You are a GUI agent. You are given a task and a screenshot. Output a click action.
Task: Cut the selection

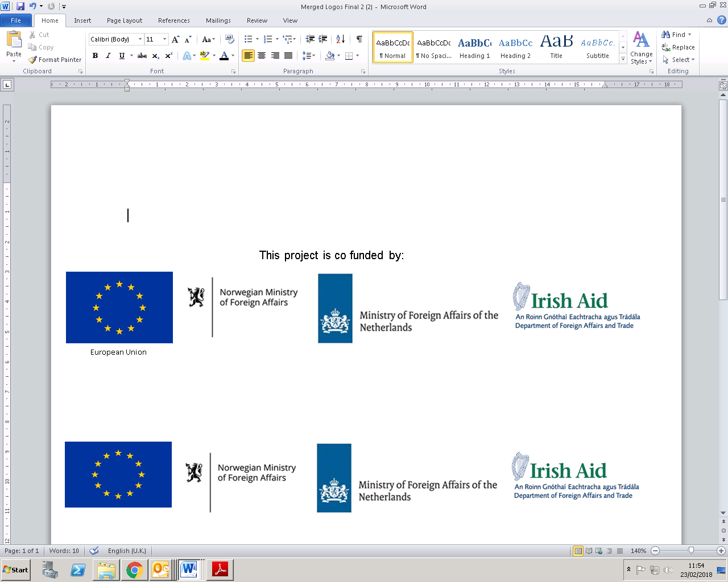[39, 35]
